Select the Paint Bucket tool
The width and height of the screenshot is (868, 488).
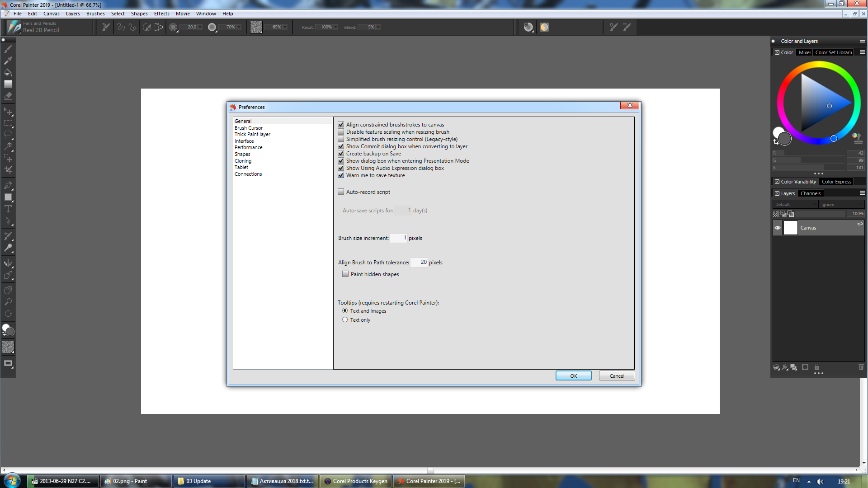[x=8, y=72]
